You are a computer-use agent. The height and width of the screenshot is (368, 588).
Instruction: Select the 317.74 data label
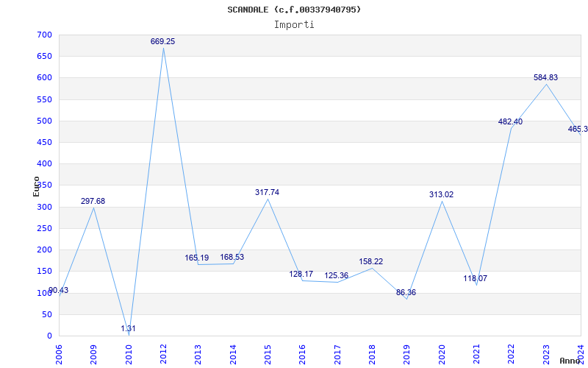(267, 192)
